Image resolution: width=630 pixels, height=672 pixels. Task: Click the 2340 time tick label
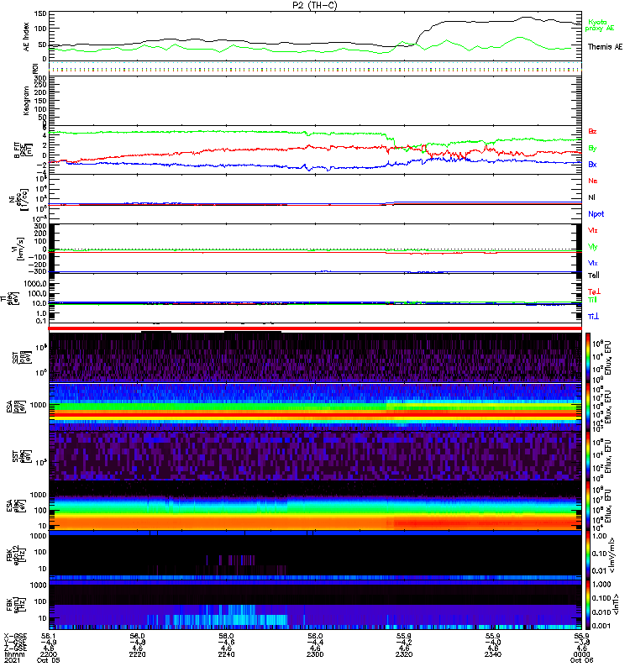[493, 654]
